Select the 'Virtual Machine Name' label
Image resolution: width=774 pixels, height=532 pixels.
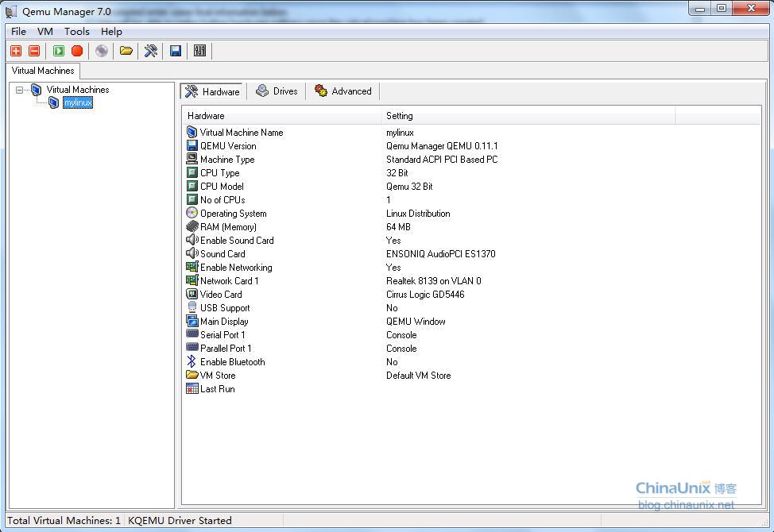tap(242, 133)
